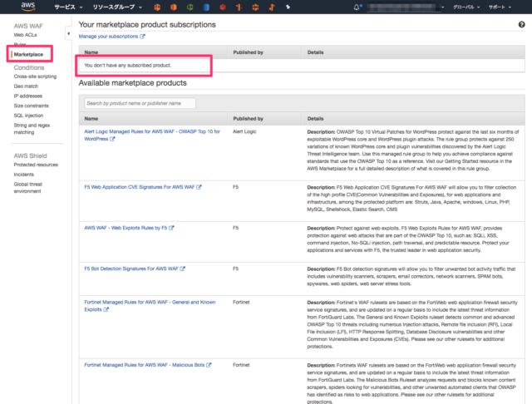Screen dimensions: 532x404
Task: Click Published by header in available products table
Action: (x=248, y=119)
